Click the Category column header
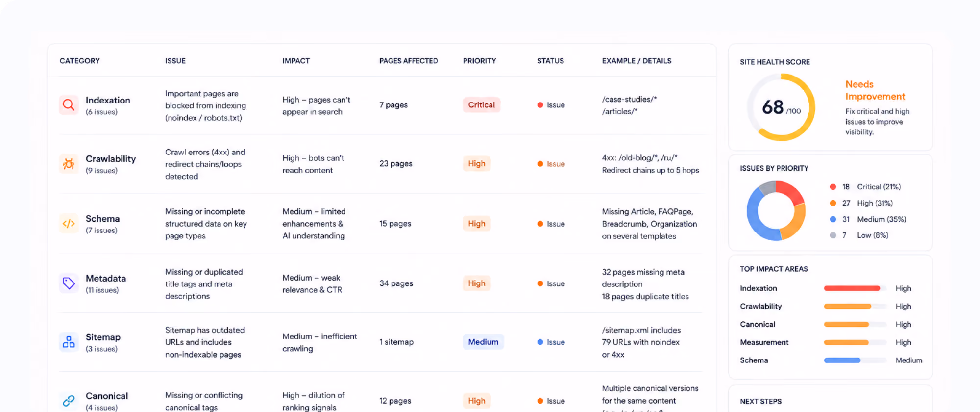 (x=80, y=61)
